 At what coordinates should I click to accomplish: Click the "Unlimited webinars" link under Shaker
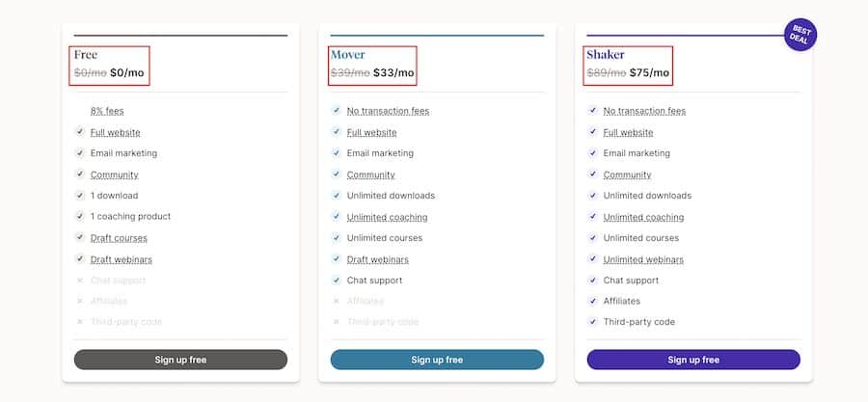tap(643, 259)
